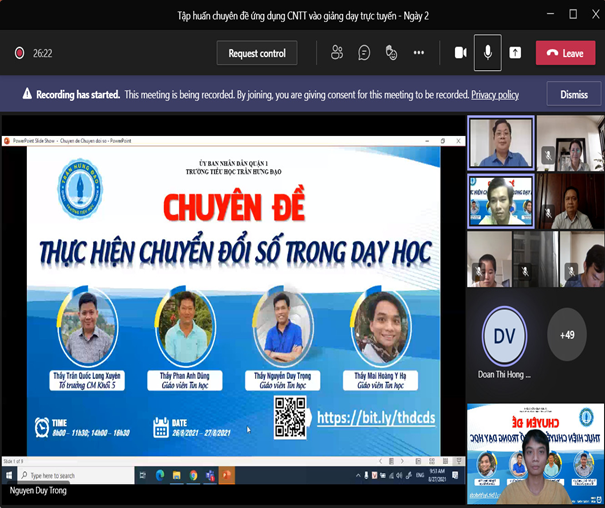Restore the PowerPoint Slide Show window

coord(443,141)
